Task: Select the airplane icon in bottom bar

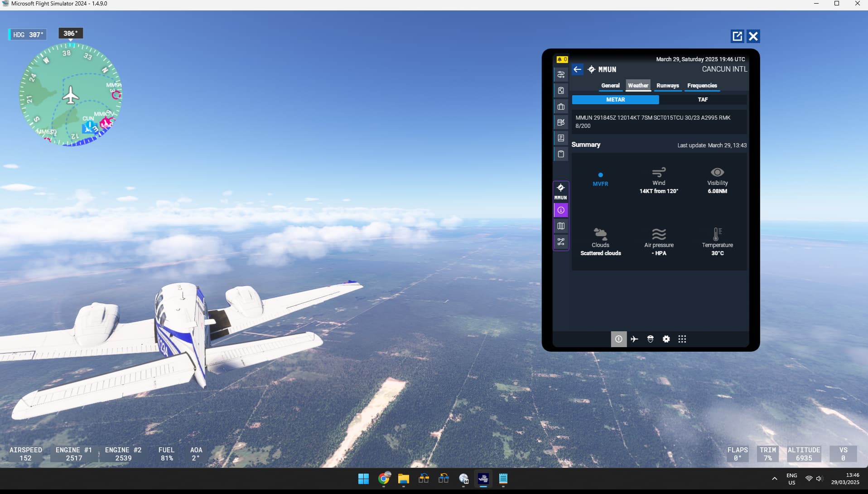Action: (x=634, y=339)
